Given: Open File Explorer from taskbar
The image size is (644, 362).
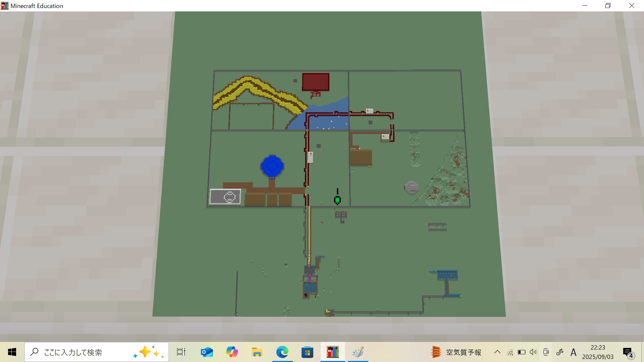Looking at the screenshot, I should pos(257,352).
